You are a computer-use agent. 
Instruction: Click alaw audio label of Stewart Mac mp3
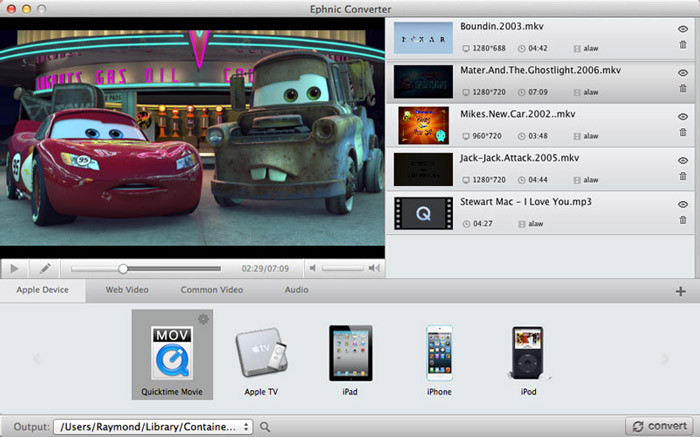[x=536, y=224]
